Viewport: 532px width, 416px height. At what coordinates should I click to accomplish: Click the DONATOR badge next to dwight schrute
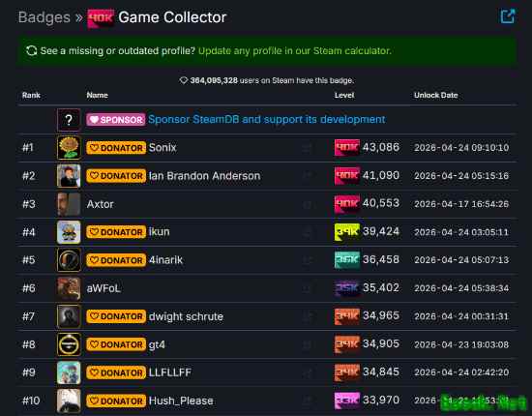pyautogui.click(x=116, y=316)
